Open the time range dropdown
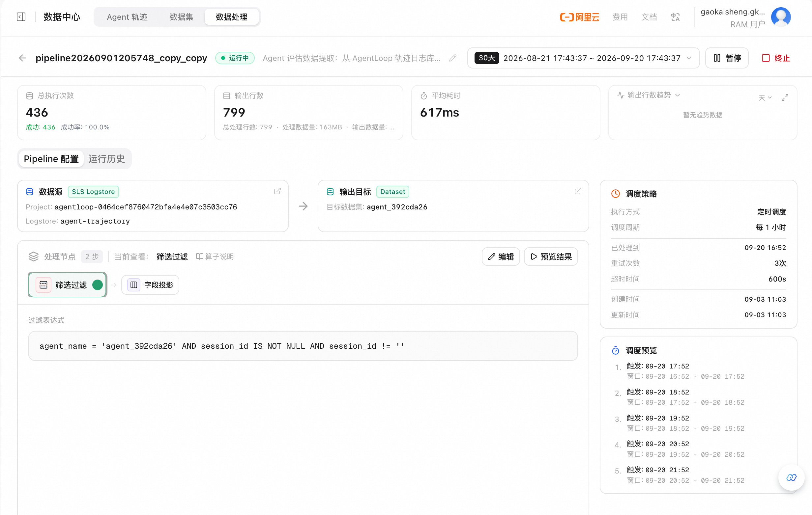The image size is (812, 515). tap(583, 58)
